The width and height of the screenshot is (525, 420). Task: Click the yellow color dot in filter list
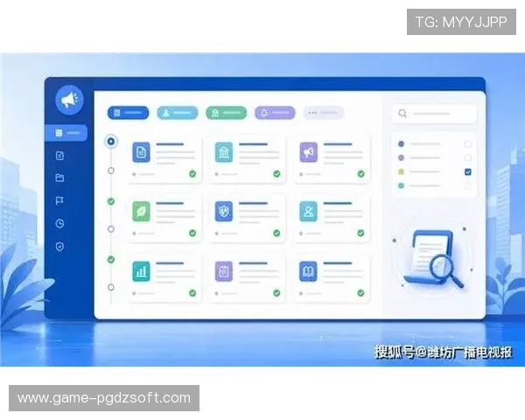[x=401, y=171]
